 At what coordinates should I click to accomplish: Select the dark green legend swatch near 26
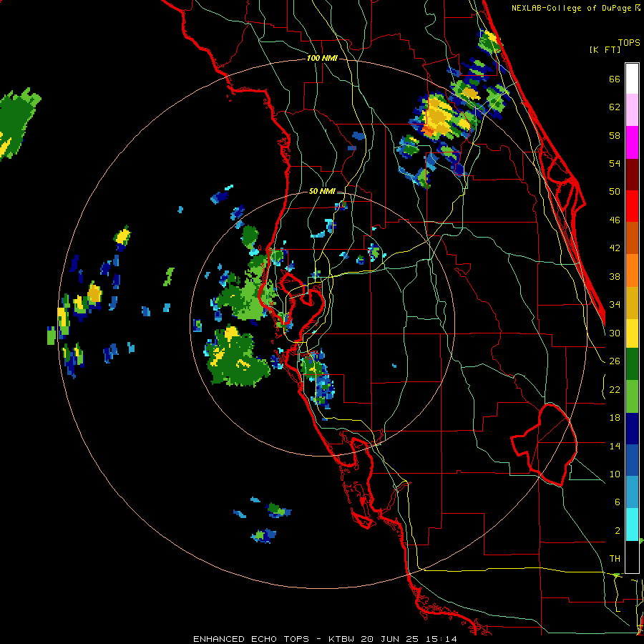point(632,364)
